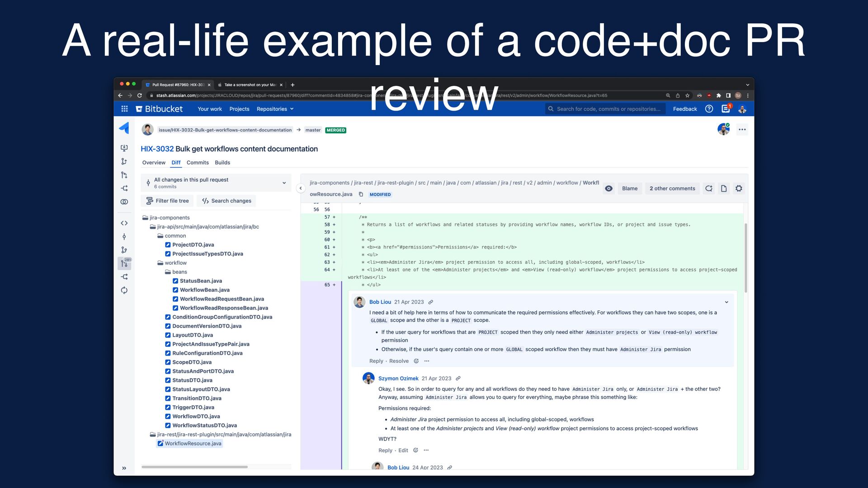The height and width of the screenshot is (488, 868).
Task: Collapse the file tree with round chevron
Action: (x=301, y=188)
